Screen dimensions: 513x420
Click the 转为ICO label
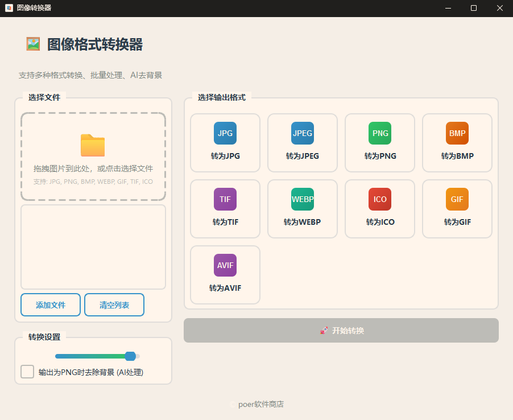(380, 223)
